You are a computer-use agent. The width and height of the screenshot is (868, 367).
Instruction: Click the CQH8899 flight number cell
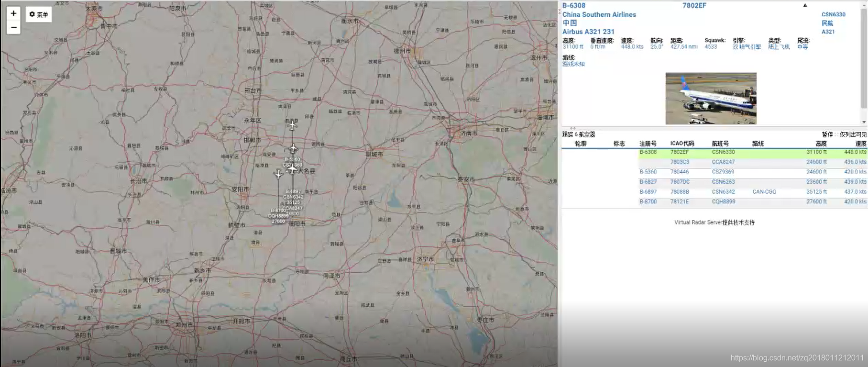coord(723,202)
